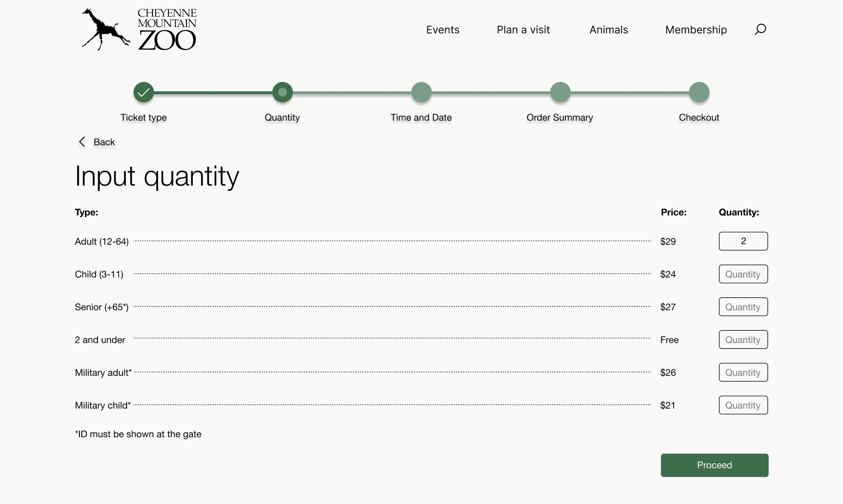Open the Plan a visit menu
Image resolution: width=843 pixels, height=504 pixels.
[x=523, y=30]
